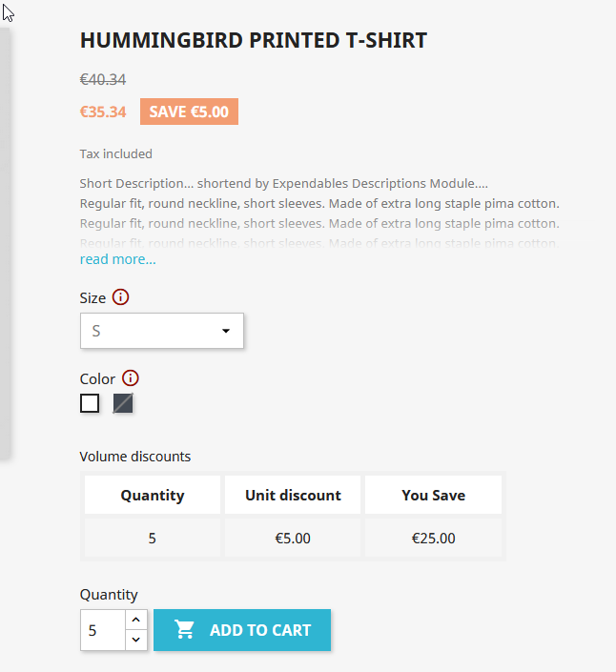Decrease quantity with down arrow
This screenshot has width=616, height=672.
click(x=135, y=640)
